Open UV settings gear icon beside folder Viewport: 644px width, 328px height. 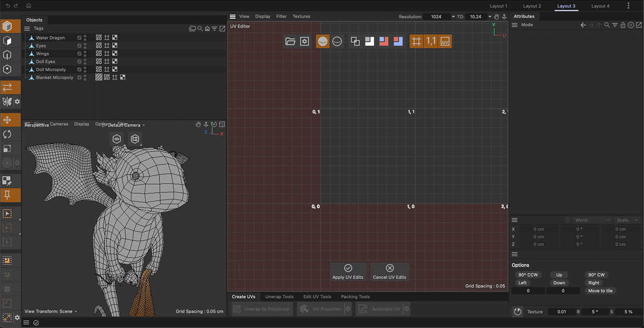[304, 41]
